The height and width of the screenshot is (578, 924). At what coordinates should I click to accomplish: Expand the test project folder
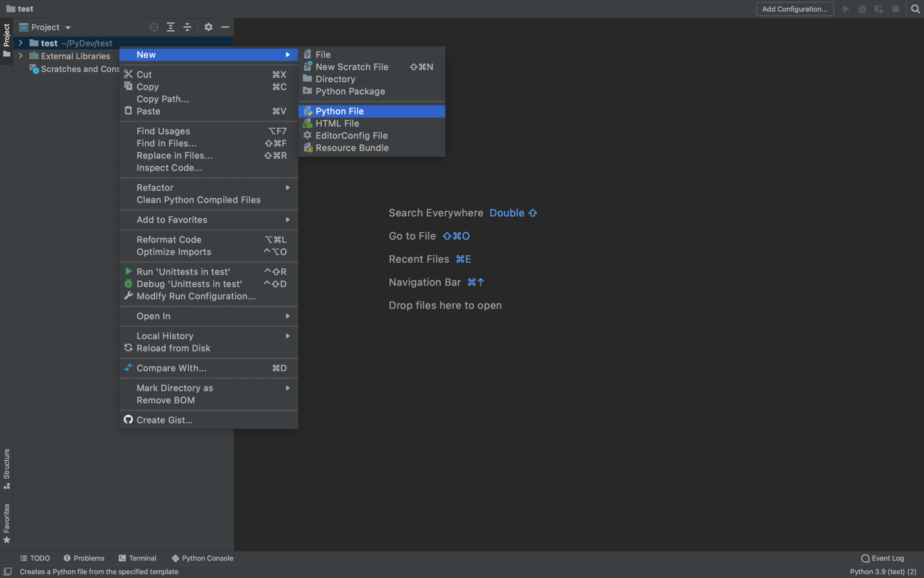20,43
